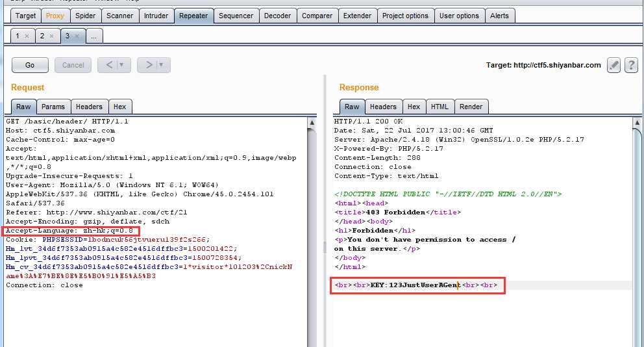
Task: Click the 403 Forbidden title line
Action: [x=397, y=212]
